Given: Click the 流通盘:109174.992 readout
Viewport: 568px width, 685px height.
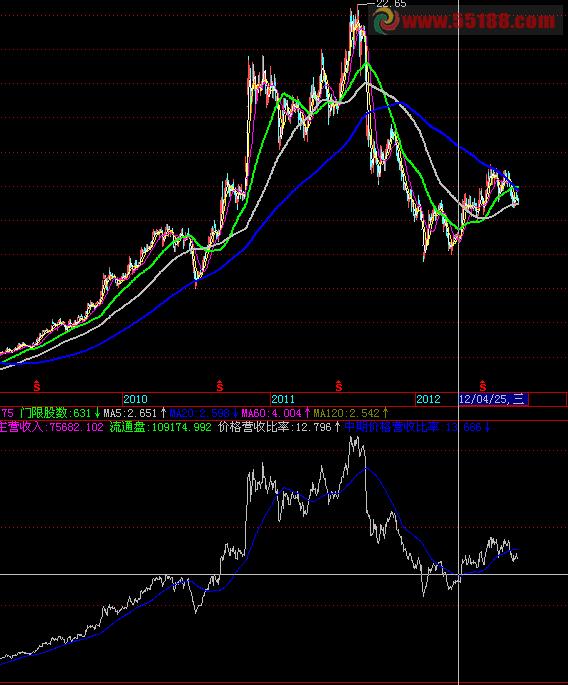Looking at the screenshot, I should pos(160,427).
